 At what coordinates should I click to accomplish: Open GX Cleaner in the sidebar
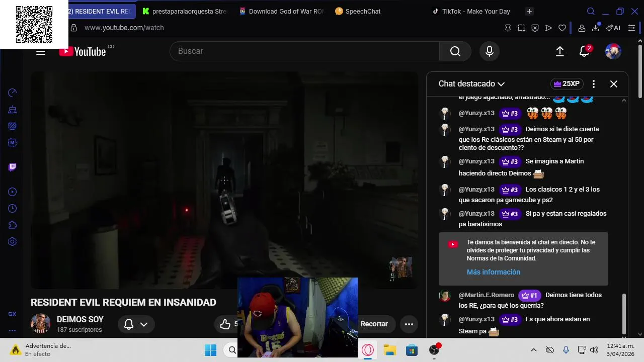tap(13, 109)
